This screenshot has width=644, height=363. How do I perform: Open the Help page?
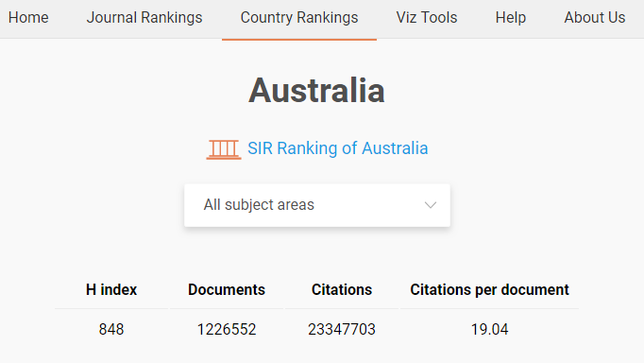pyautogui.click(x=511, y=18)
